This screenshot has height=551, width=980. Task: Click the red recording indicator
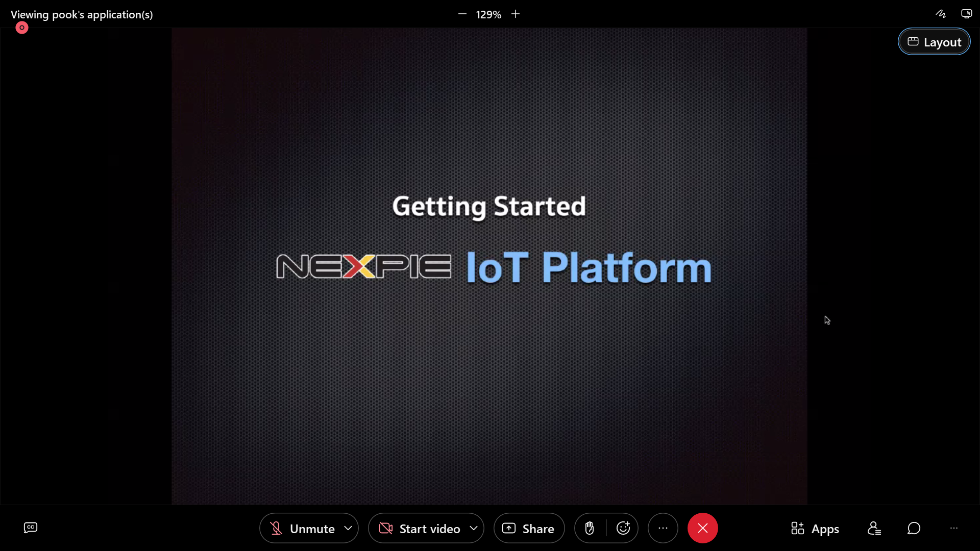coord(22,28)
